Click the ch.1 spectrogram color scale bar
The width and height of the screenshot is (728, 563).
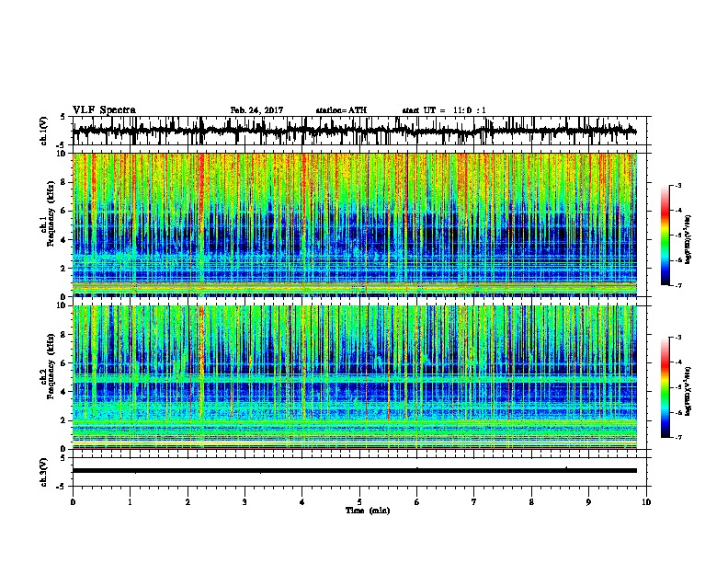coord(665,236)
